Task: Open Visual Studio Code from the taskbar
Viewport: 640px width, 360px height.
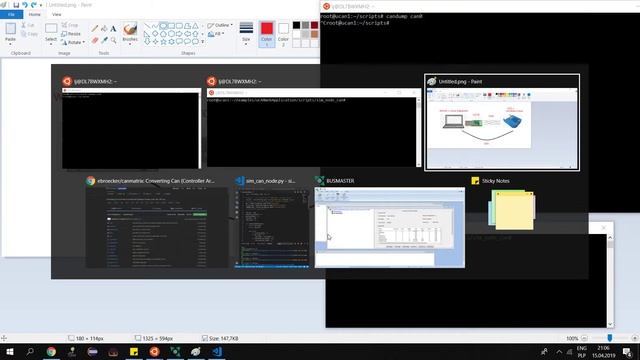Action: 217,351
